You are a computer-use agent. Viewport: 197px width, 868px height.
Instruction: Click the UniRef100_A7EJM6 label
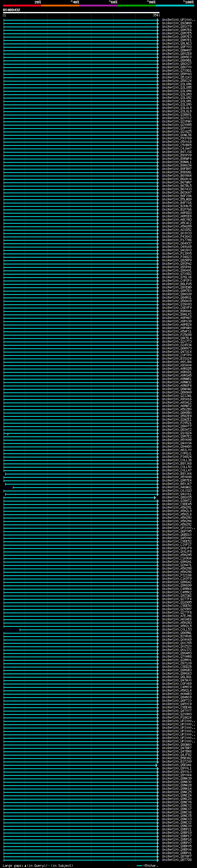(x=176, y=616)
